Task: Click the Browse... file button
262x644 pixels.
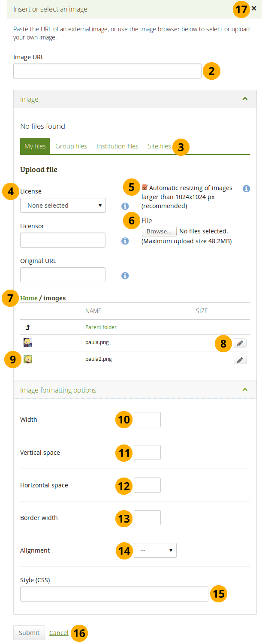Action: click(159, 231)
